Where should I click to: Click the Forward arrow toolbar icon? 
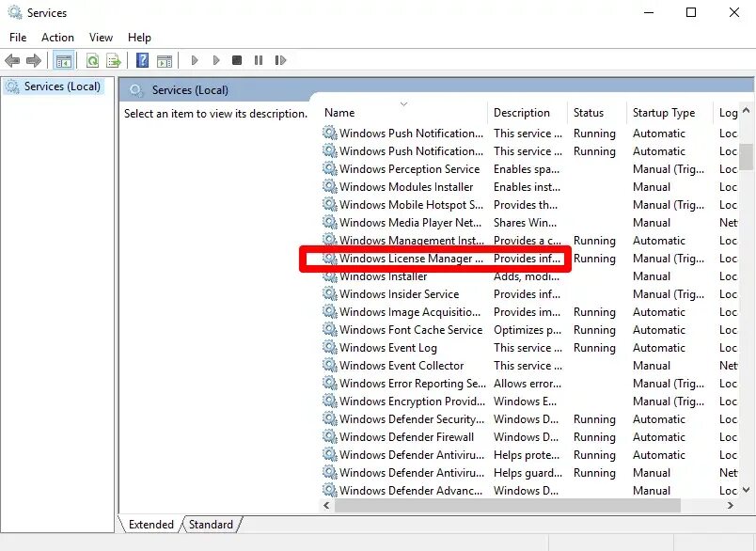33,60
